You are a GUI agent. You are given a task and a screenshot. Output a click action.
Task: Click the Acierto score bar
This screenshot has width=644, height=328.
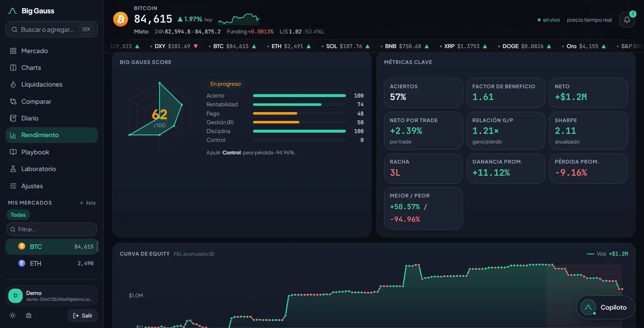click(x=299, y=96)
